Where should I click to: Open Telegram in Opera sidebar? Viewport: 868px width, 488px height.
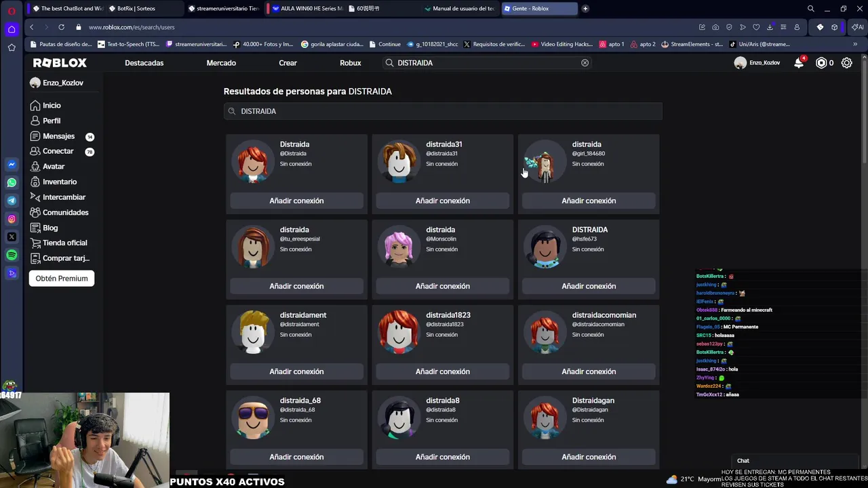pyautogui.click(x=12, y=201)
